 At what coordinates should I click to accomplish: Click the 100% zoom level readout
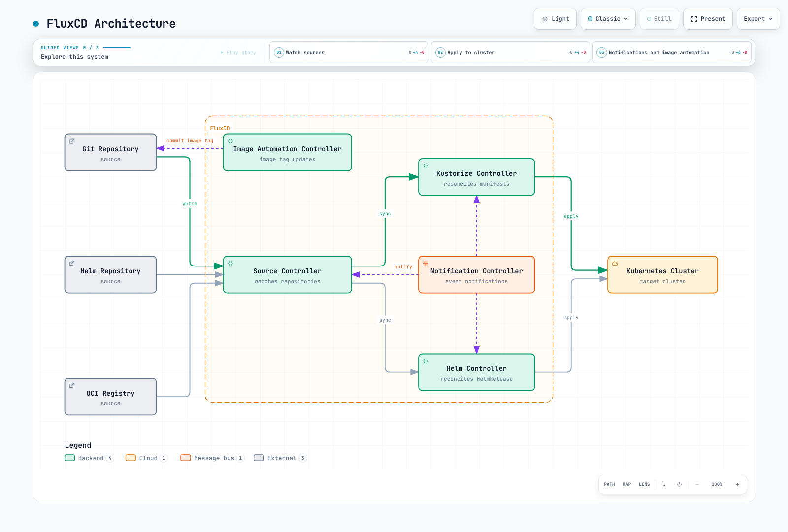coord(717,484)
